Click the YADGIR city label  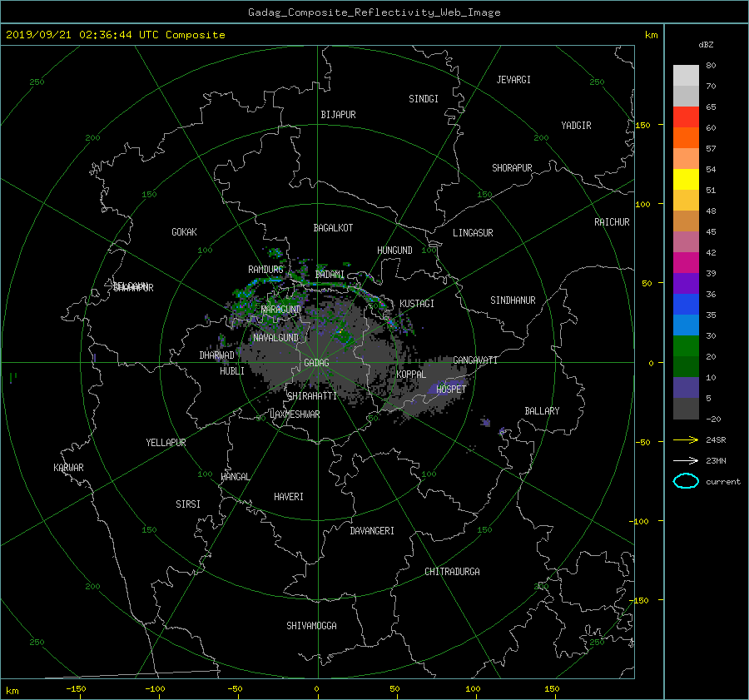(x=576, y=126)
